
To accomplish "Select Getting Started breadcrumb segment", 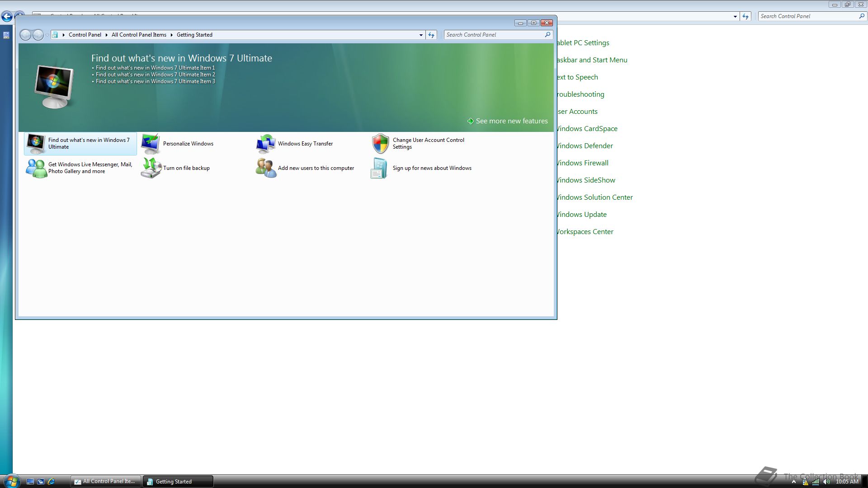I will point(194,35).
